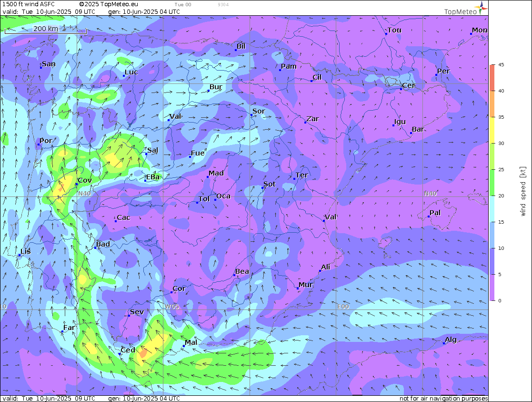Click the Zar city marker
The height and width of the screenshot is (402, 532).
(x=305, y=123)
